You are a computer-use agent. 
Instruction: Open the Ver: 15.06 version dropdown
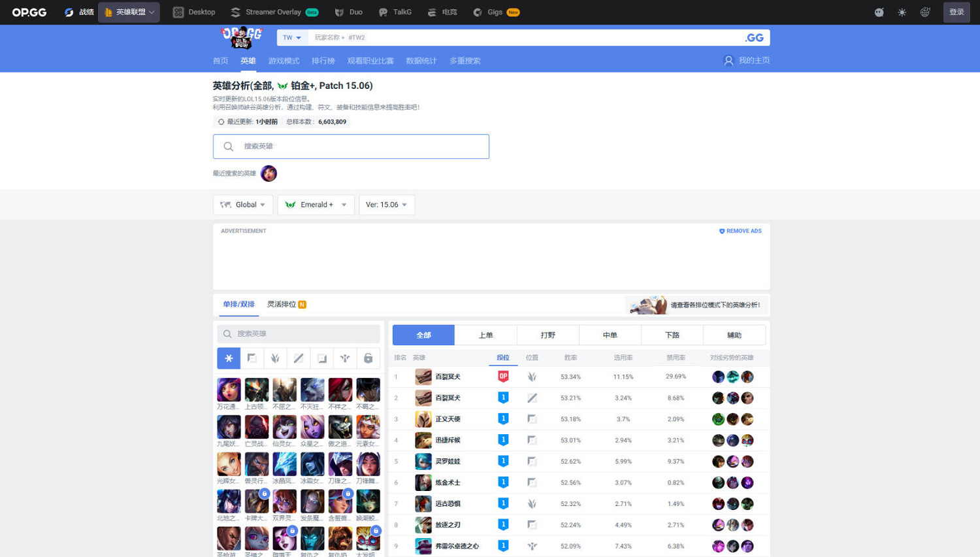point(387,205)
